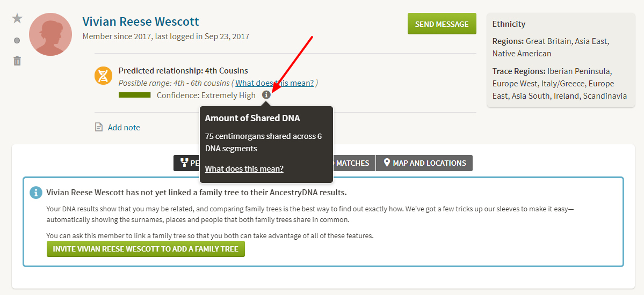This screenshot has height=295, width=644.
Task: Switch to the Shared Matches tab
Action: click(x=352, y=163)
